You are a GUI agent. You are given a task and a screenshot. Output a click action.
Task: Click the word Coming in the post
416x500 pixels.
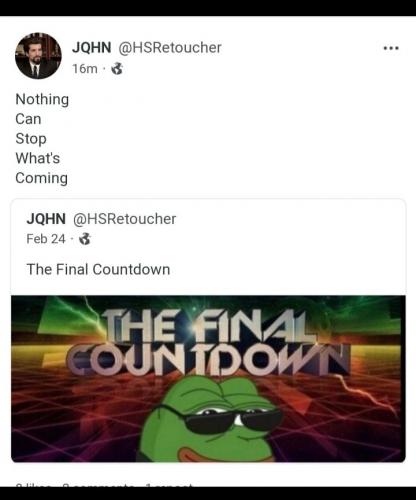pyautogui.click(x=42, y=178)
